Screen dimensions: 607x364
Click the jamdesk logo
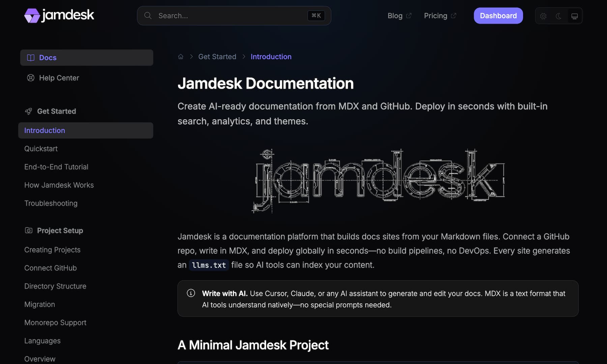click(x=59, y=15)
